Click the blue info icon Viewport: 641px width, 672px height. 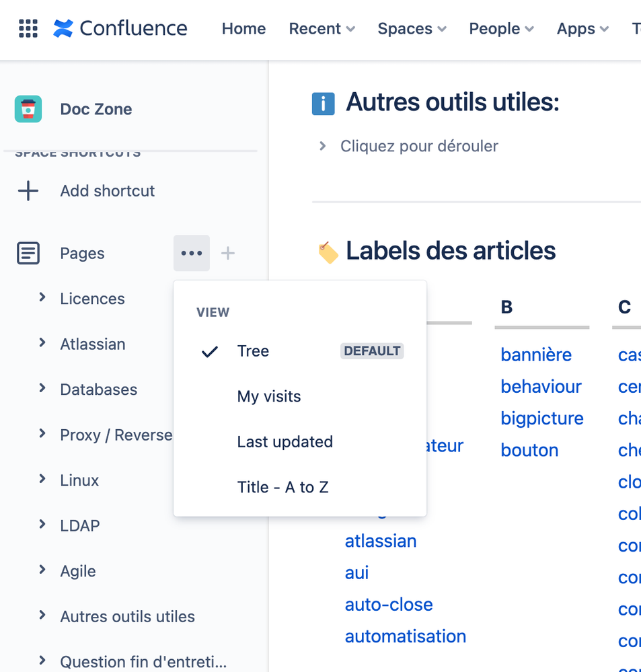323,104
